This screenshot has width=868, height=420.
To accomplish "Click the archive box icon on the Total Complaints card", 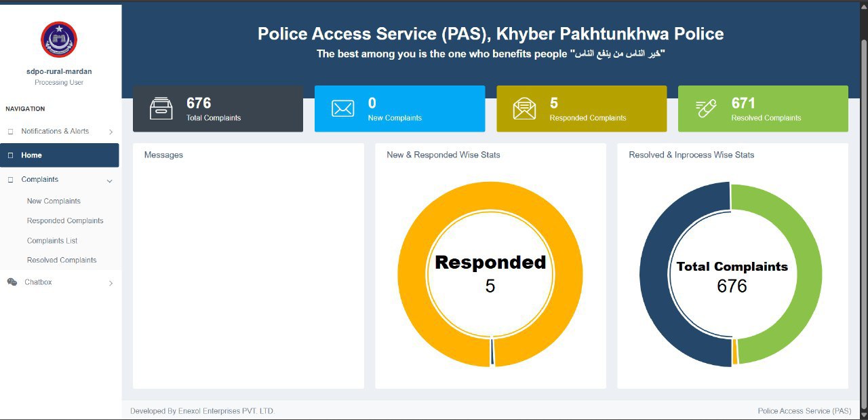I will coord(161,109).
